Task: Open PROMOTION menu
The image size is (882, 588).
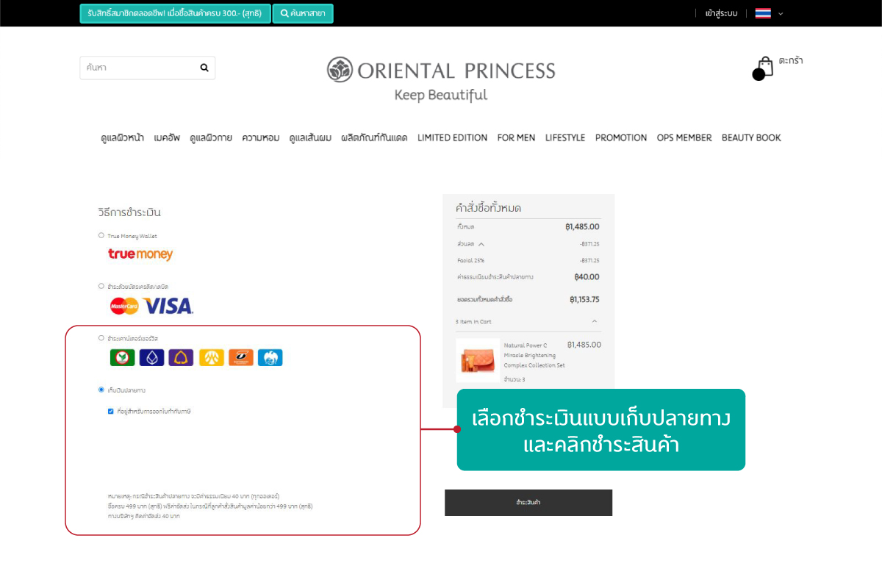Action: (621, 137)
